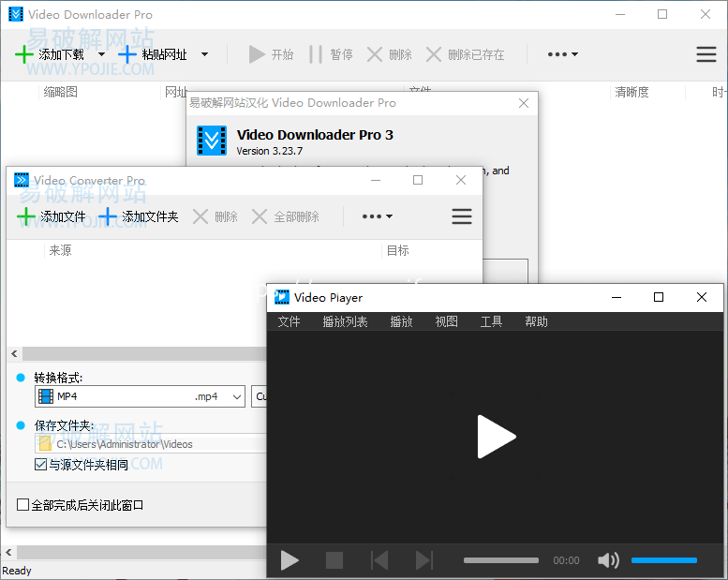Click the 00:00 time display

click(x=566, y=560)
